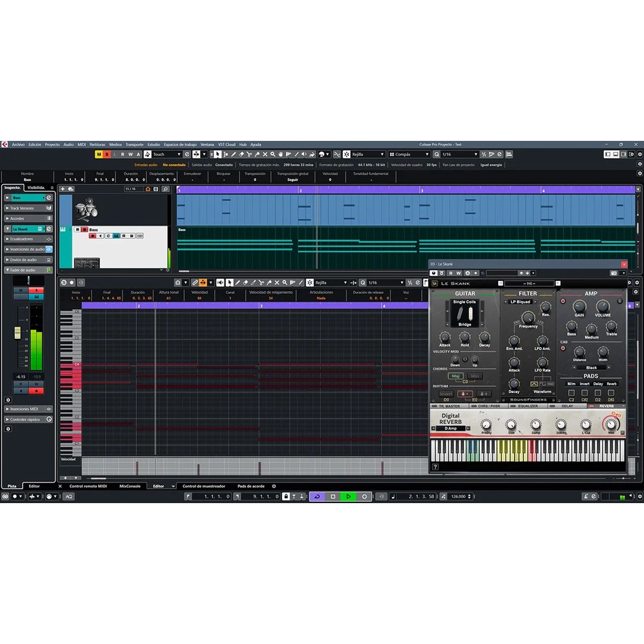Toggle Acoustic Feedback speaker in key editor toolbar
The height and width of the screenshot is (644, 644).
coord(221,282)
